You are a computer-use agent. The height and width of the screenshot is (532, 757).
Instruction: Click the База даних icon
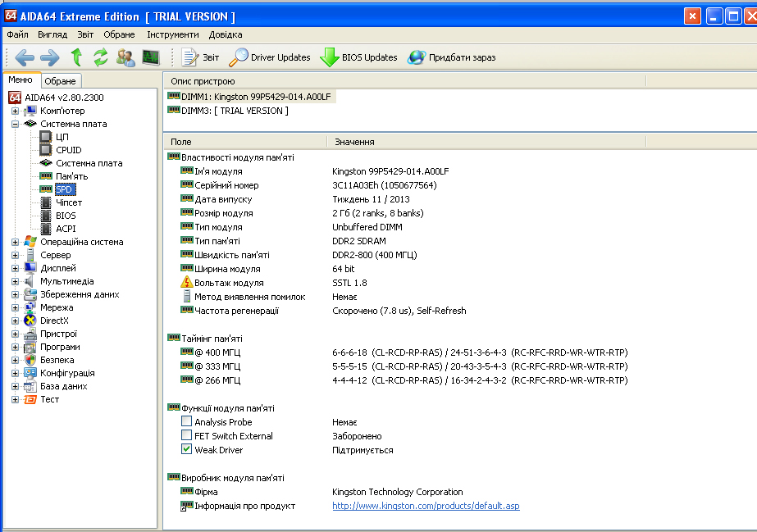pos(30,386)
